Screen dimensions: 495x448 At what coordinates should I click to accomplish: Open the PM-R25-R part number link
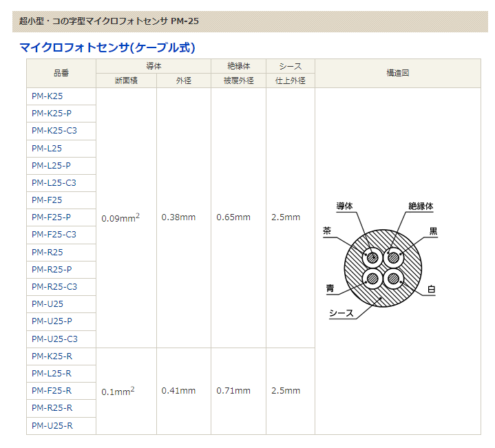[52, 408]
